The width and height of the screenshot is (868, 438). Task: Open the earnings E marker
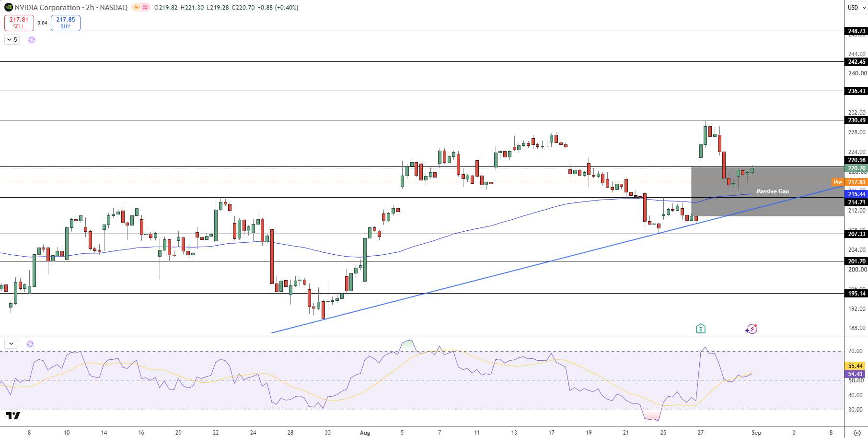coord(701,329)
